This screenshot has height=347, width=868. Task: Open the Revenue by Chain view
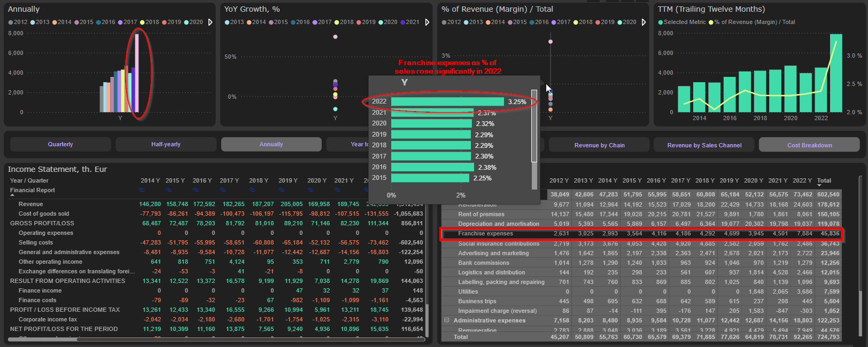point(599,145)
